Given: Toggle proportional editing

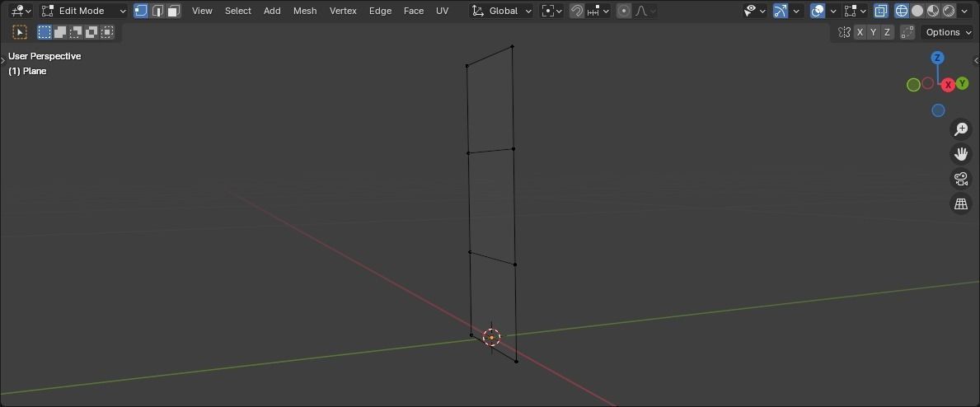Looking at the screenshot, I should tap(624, 11).
